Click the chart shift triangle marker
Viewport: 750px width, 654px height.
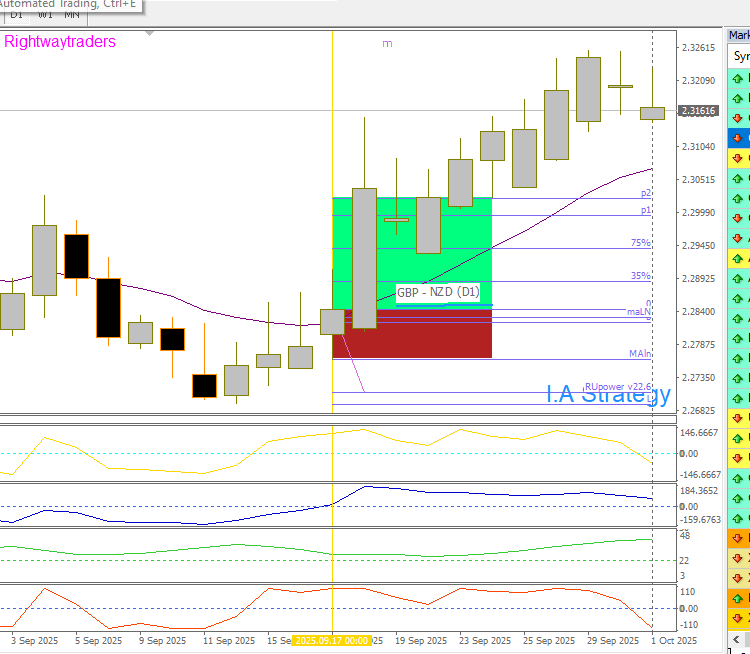click(150, 32)
